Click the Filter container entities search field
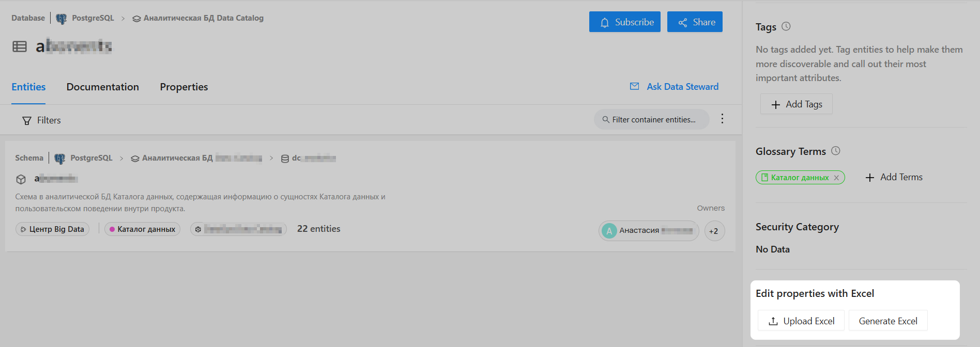Viewport: 980px width, 347px height. 653,120
